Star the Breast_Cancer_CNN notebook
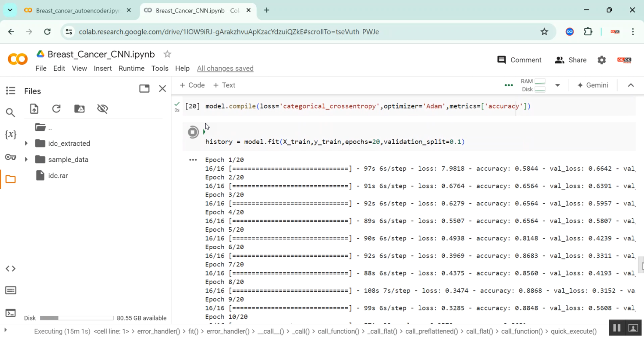The image size is (644, 338). point(167,54)
